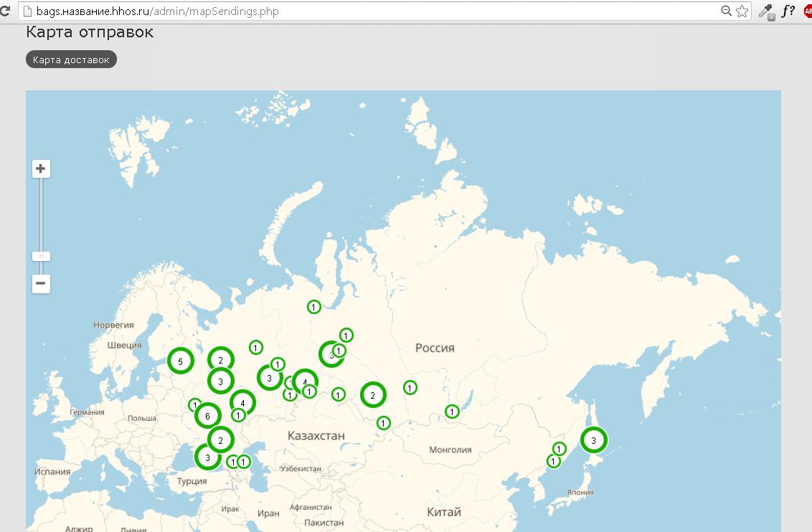Click the map label "Швеция"
The height and width of the screenshot is (532, 812).
click(124, 345)
